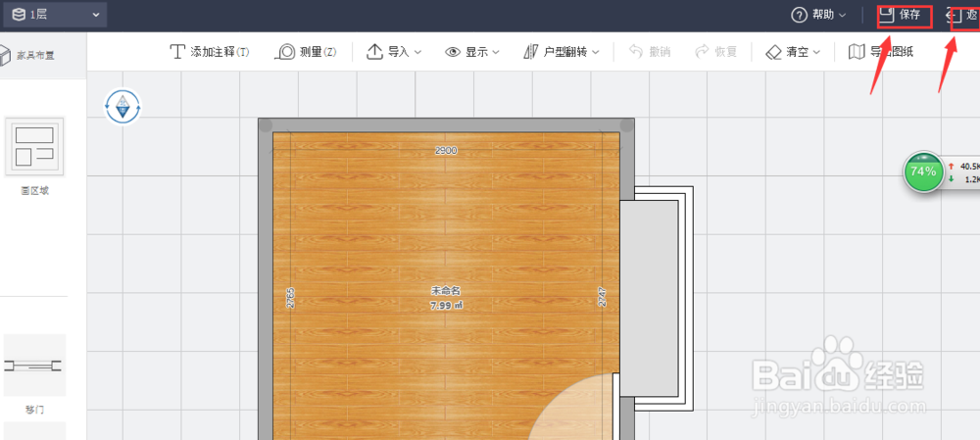
Task: Click the compass orientation icon on canvas
Action: point(123,106)
